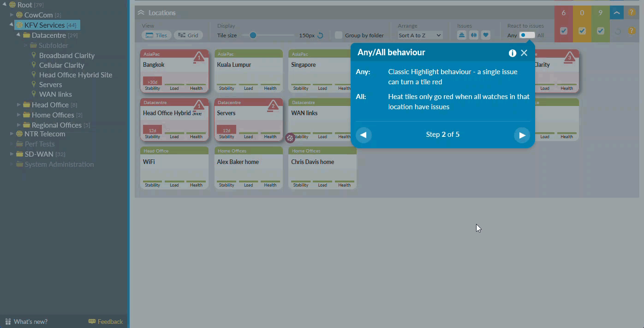
Task: Click the Stability issues icon
Action: 461,35
